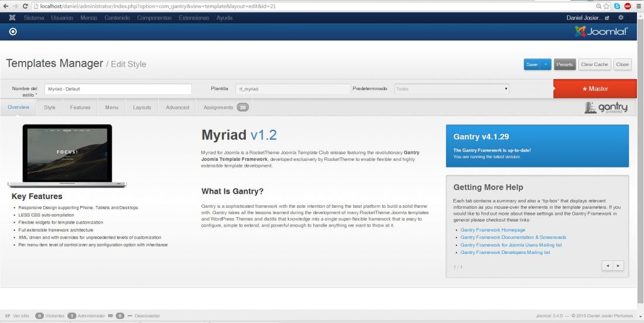Switch to the Style tab

tap(50, 108)
